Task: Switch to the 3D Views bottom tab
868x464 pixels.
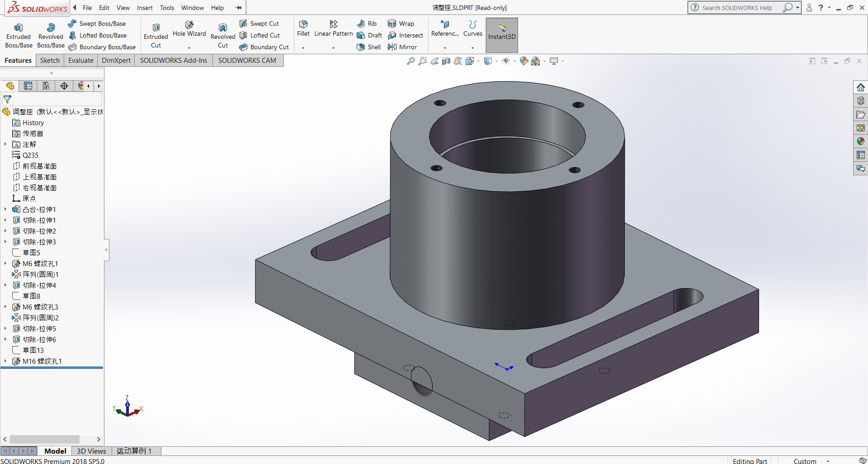Action: pos(91,451)
